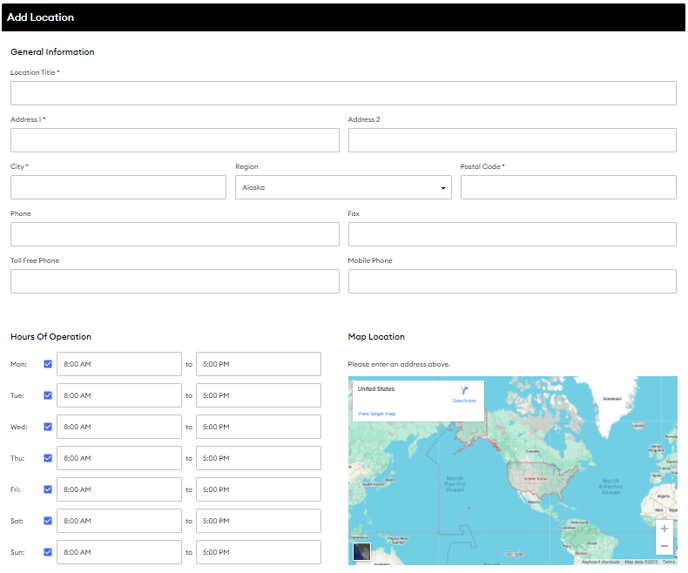The width and height of the screenshot is (688, 573).
Task: Open Friday closing time field
Action: pyautogui.click(x=258, y=490)
